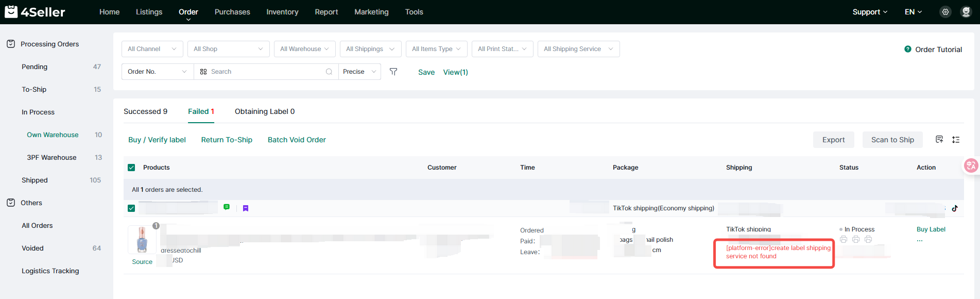The height and width of the screenshot is (299, 980).
Task: Uncheck the selected order row checkbox
Action: [x=131, y=208]
